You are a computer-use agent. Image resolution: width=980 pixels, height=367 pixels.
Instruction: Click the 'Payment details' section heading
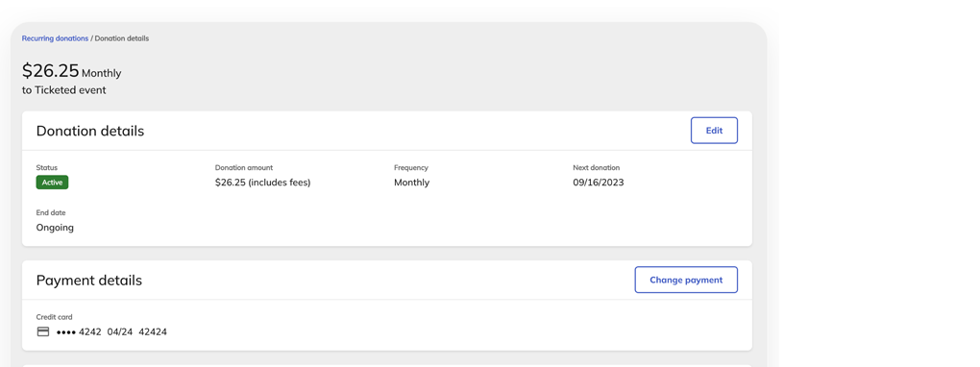[x=88, y=281]
